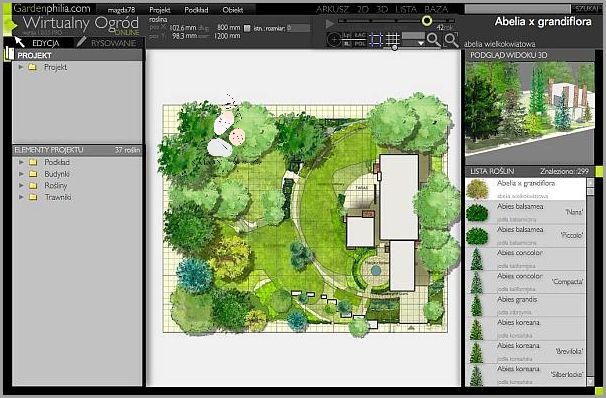606x398 pixels.
Task: Switch to the LISTA view
Action: coord(406,9)
